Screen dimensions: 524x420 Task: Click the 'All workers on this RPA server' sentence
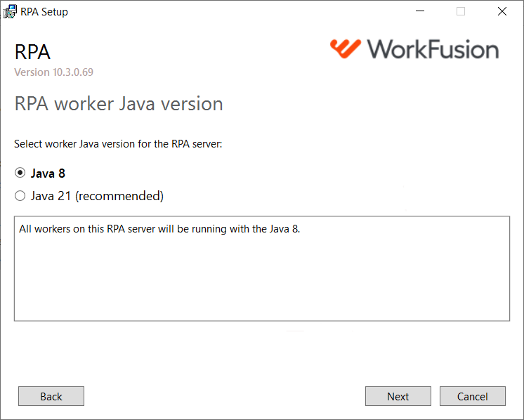(x=159, y=229)
